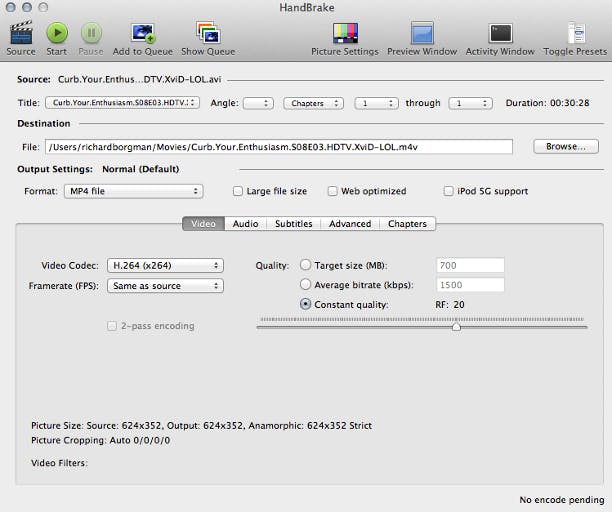Enable Large file size checkbox
The image size is (612, 512).
point(237,191)
